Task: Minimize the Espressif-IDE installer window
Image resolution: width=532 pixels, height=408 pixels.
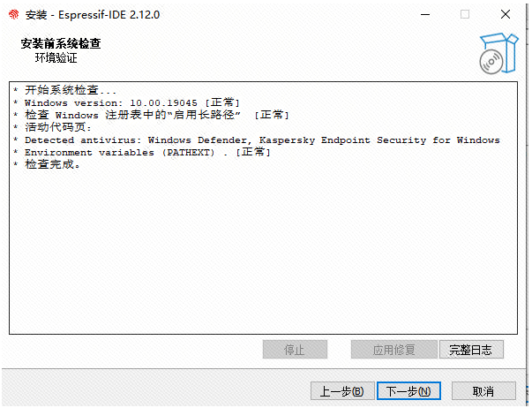Action: [425, 15]
